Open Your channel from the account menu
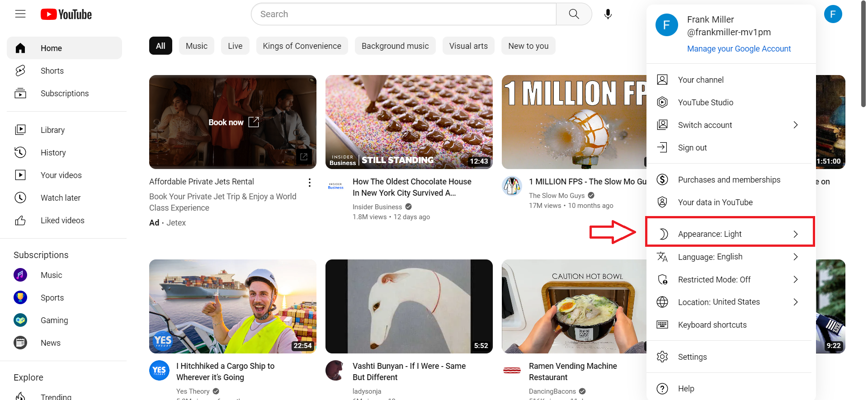The width and height of the screenshot is (868, 400). point(731,80)
